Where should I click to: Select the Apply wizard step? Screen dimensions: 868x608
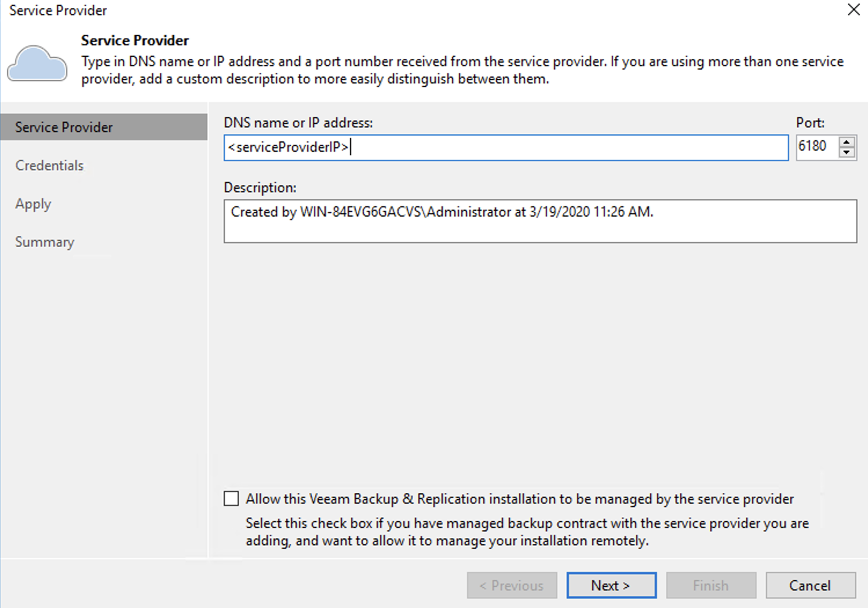(33, 204)
